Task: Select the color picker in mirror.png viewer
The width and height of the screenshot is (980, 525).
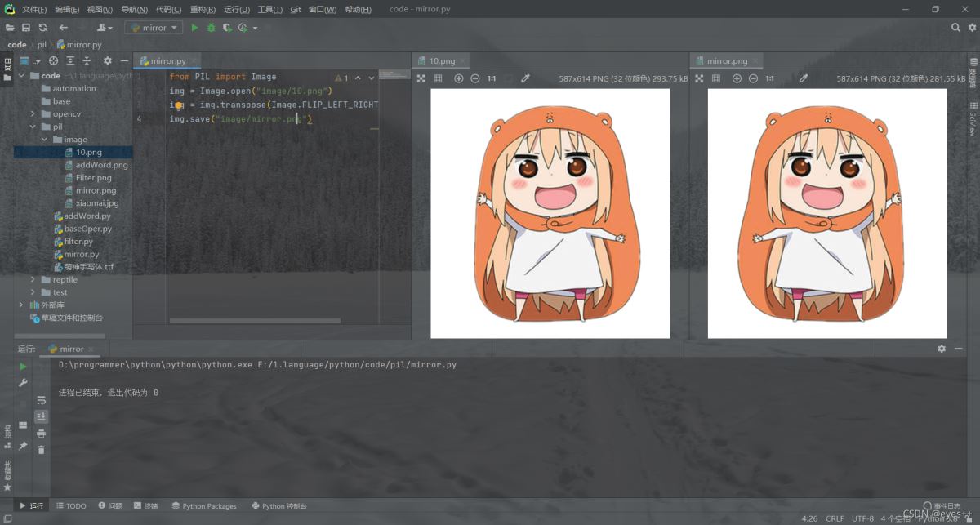Action: [804, 78]
